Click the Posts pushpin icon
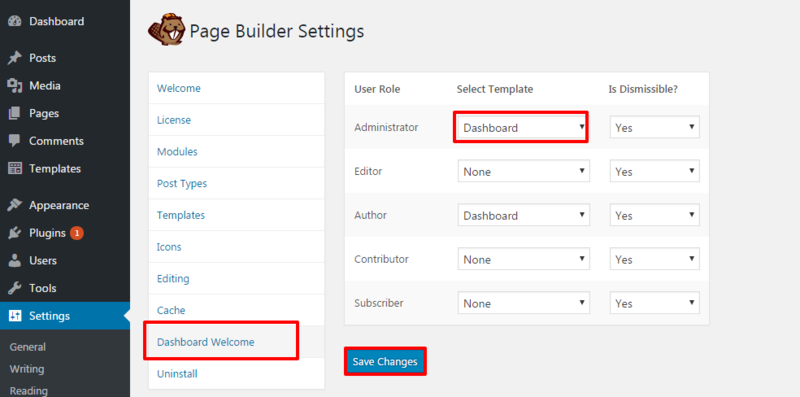 click(15, 58)
